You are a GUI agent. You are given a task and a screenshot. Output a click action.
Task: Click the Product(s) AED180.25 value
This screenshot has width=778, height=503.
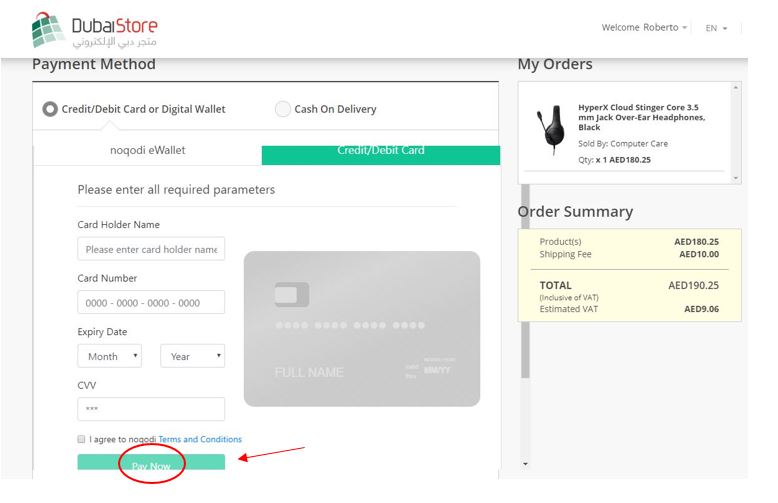696,242
